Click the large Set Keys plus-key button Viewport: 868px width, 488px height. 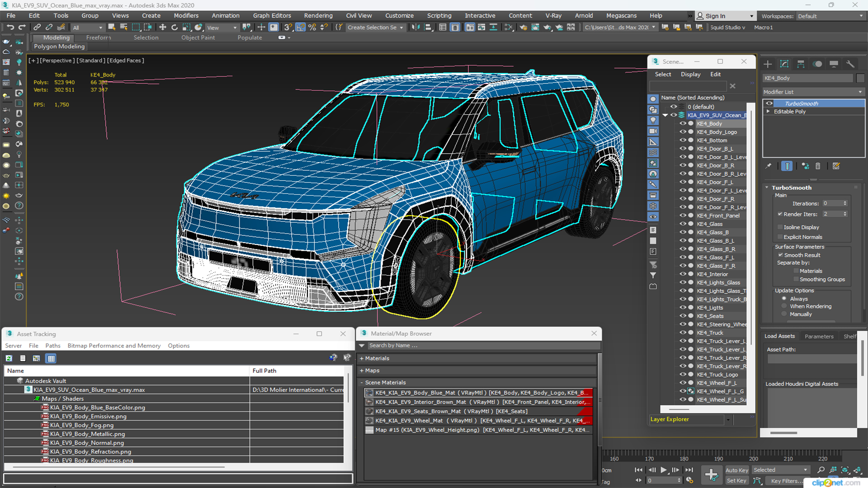pyautogui.click(x=711, y=475)
